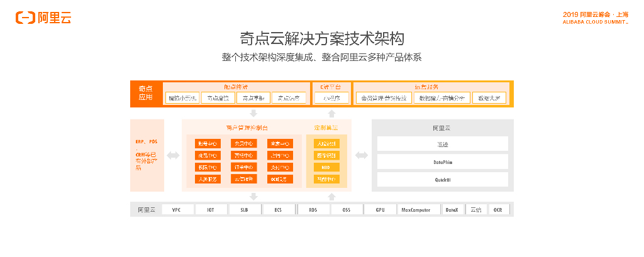Click the ERP, POS, CRM external products block
Viewport: 644px width, 257px height.
click(x=147, y=155)
